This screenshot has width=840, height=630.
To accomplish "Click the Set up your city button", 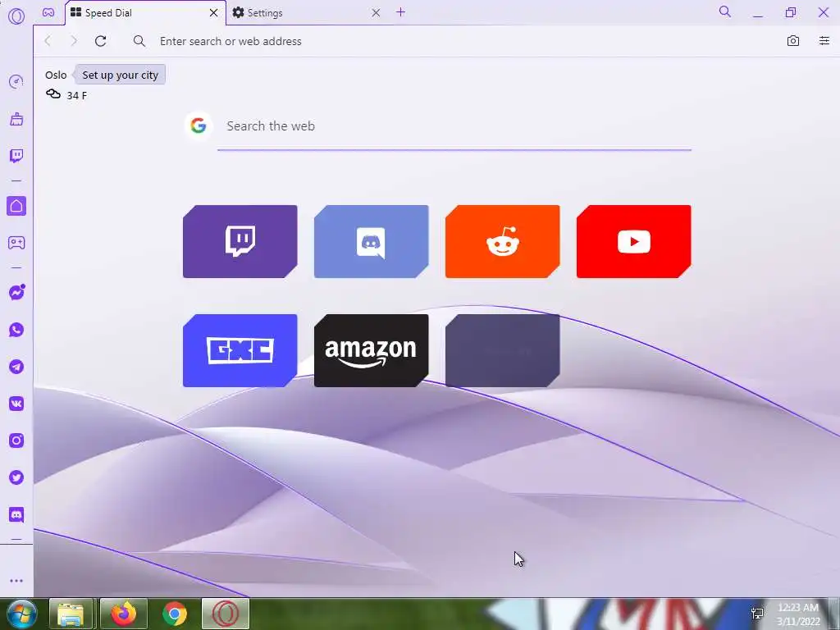I will [120, 75].
